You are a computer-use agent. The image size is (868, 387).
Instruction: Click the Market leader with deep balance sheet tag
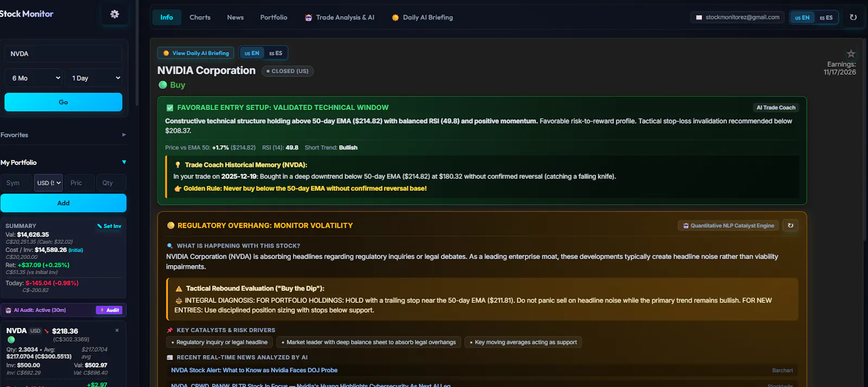tap(368, 342)
